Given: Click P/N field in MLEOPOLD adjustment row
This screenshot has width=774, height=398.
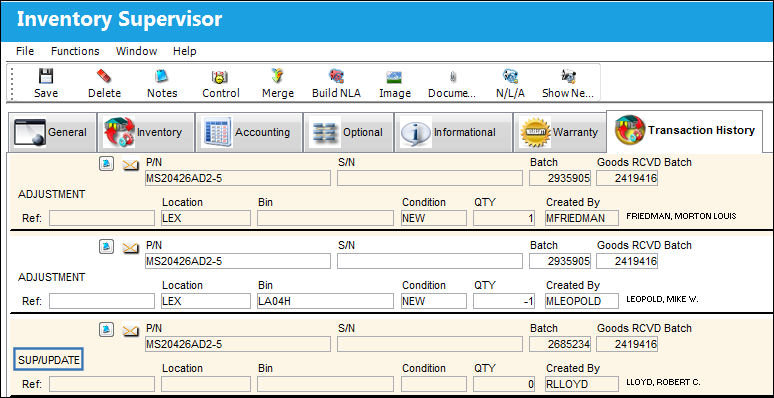Looking at the screenshot, I should click(237, 261).
